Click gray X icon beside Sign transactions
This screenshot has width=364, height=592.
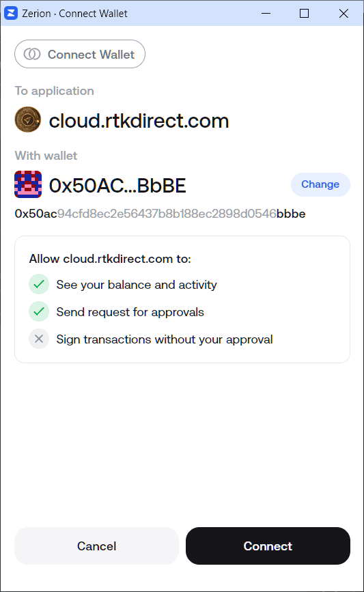coord(39,339)
